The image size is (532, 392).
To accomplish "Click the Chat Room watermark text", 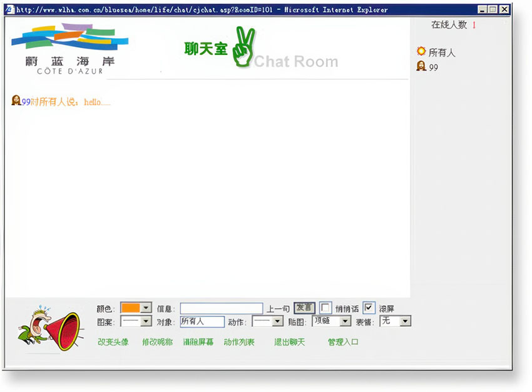I will coord(294,62).
